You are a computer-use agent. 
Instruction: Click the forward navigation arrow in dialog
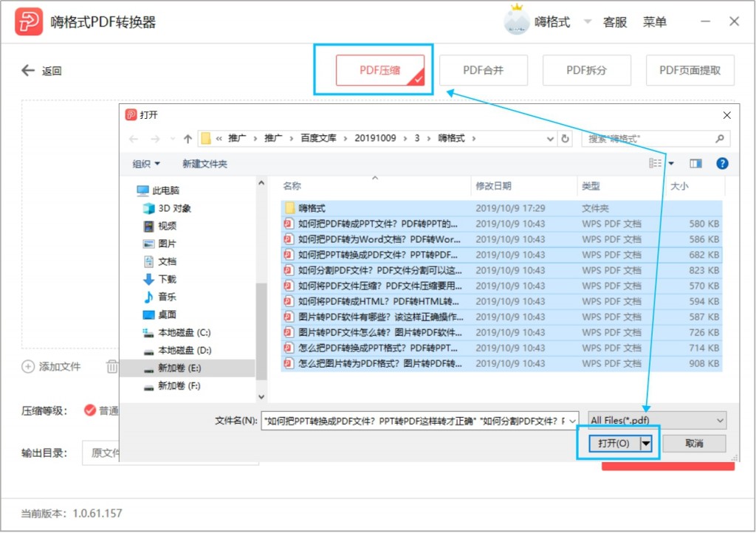[155, 139]
